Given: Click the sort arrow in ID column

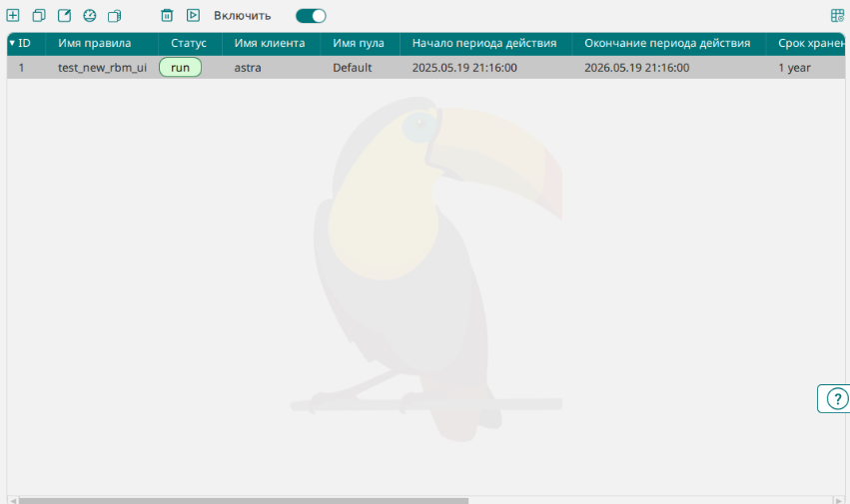Looking at the screenshot, I should point(12,44).
